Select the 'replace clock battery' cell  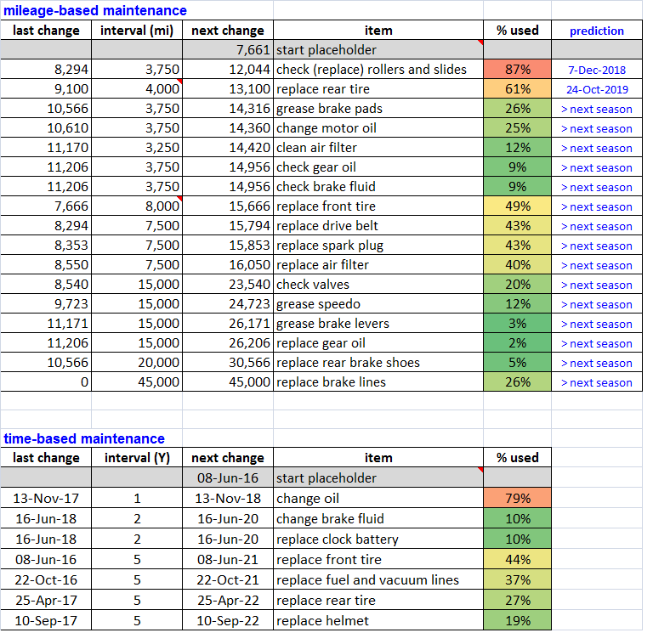[x=378, y=539]
